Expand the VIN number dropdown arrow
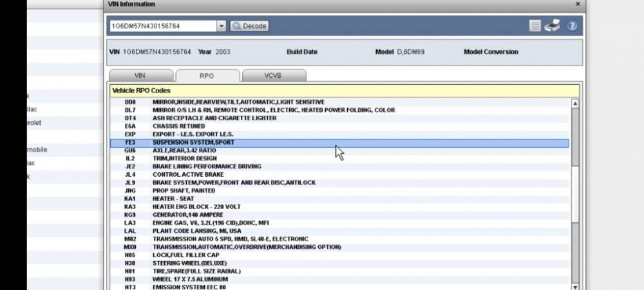Screen dimensions: 644x290 pyautogui.click(x=222, y=26)
